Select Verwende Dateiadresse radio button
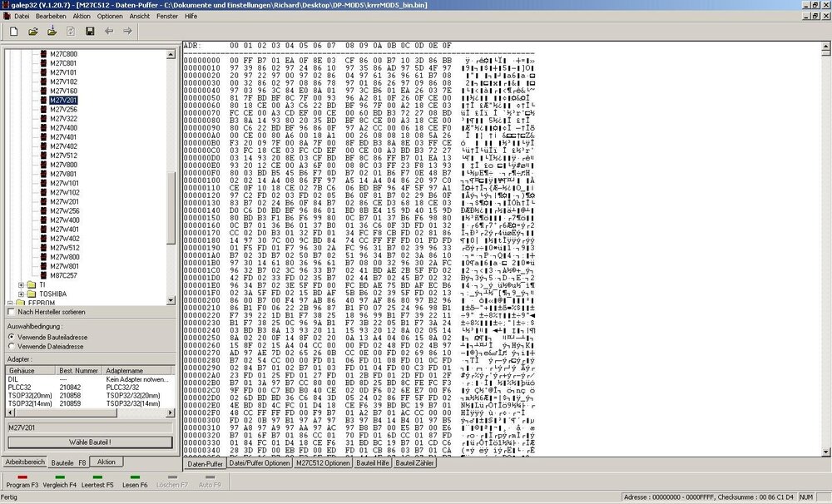Screen dimensions: 832x504 click(12, 346)
